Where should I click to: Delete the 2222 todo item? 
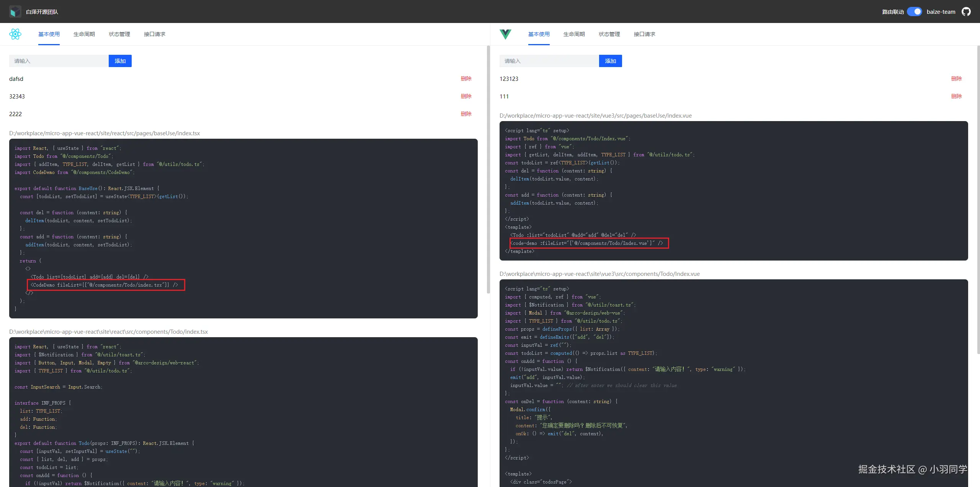[466, 114]
